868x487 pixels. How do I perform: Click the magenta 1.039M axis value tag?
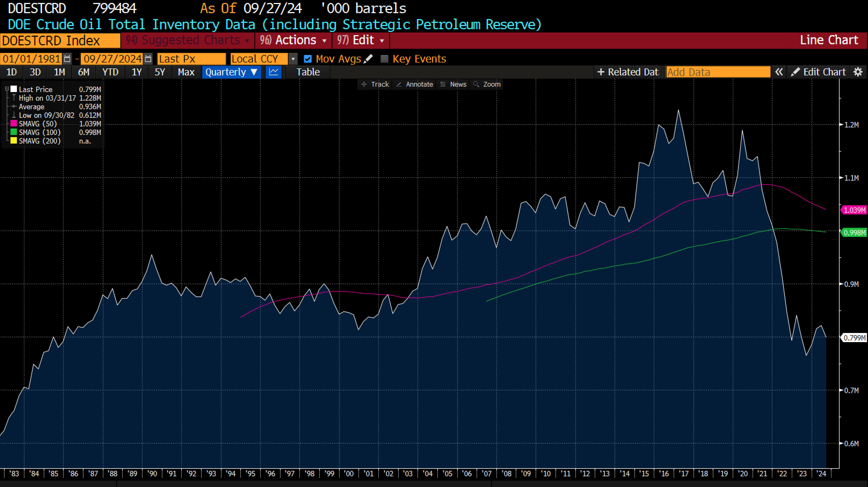point(854,210)
